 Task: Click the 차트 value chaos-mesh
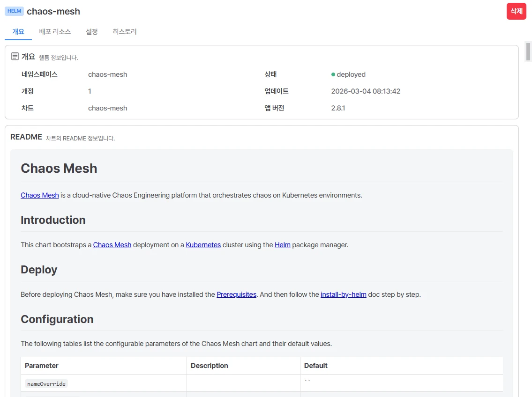(x=107, y=108)
